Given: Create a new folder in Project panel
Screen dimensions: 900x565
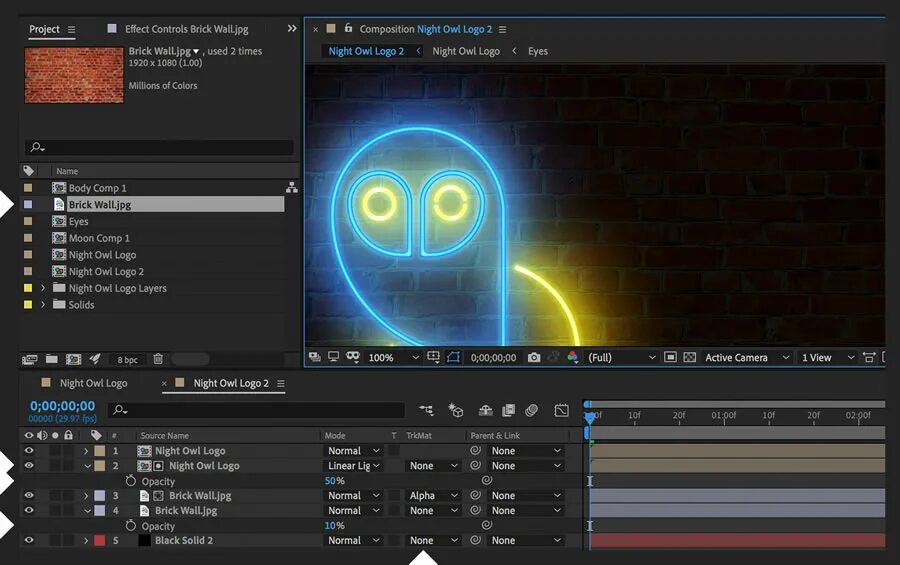Looking at the screenshot, I should 52,359.
